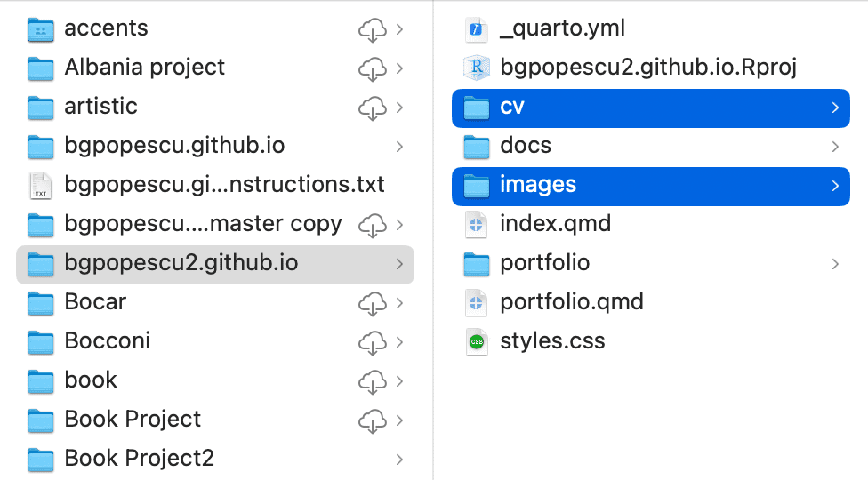This screenshot has height=480, width=868.
Task: Expand the portfolio folder chevron
Action: [835, 263]
